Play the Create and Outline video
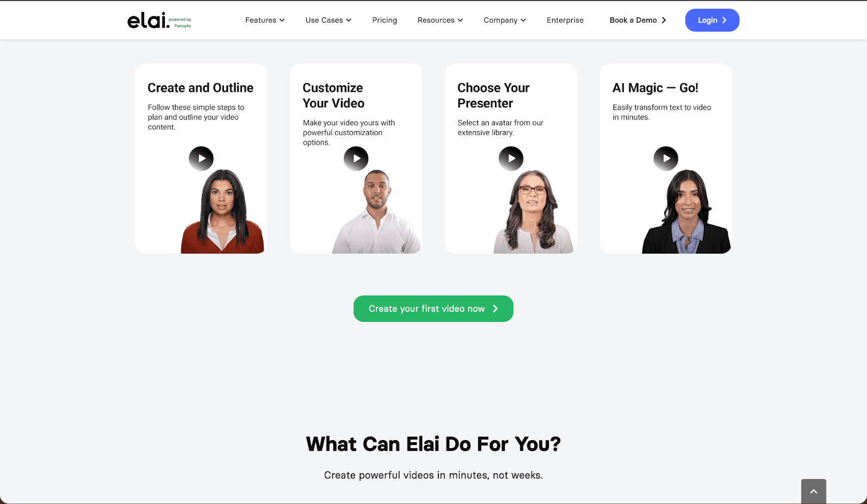The image size is (867, 504). pyautogui.click(x=201, y=159)
